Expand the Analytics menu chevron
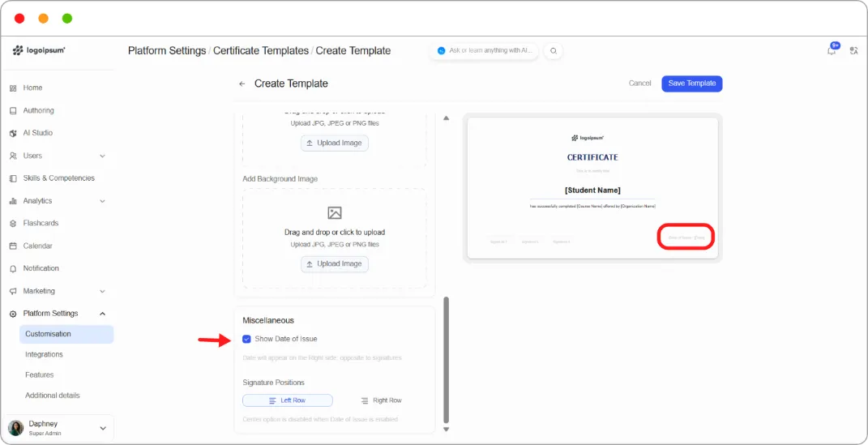The image size is (868, 445). click(102, 201)
